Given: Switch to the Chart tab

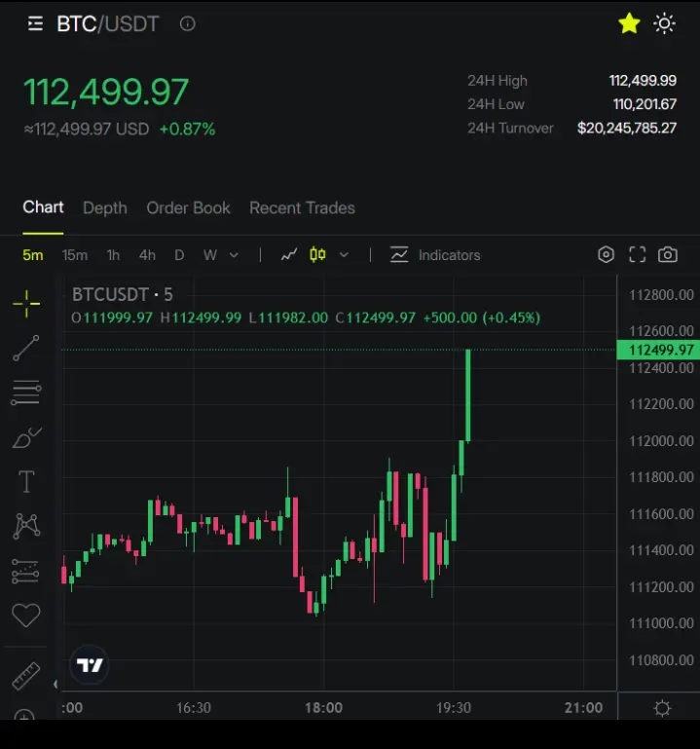Looking at the screenshot, I should 43,207.
